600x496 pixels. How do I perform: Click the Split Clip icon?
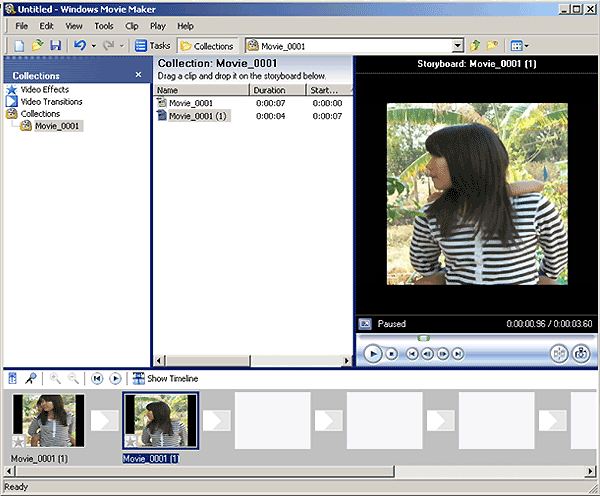point(559,354)
